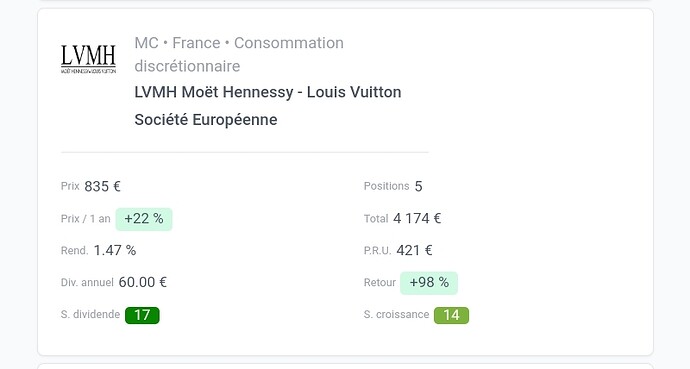Click the S. croissance label

(396, 314)
